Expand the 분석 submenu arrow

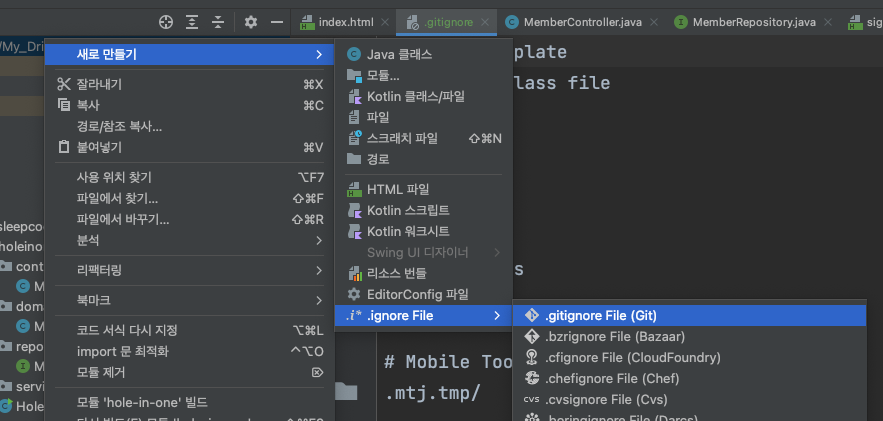(319, 240)
